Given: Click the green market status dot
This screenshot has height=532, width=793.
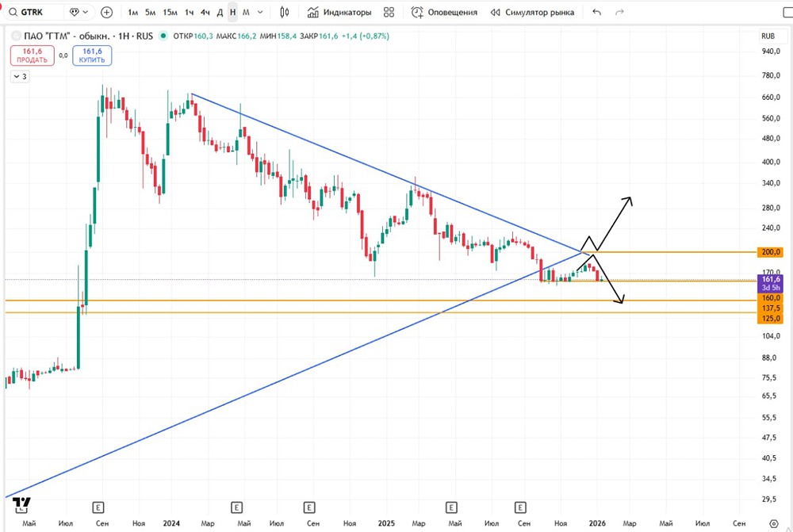Looking at the screenshot, I should coord(163,36).
